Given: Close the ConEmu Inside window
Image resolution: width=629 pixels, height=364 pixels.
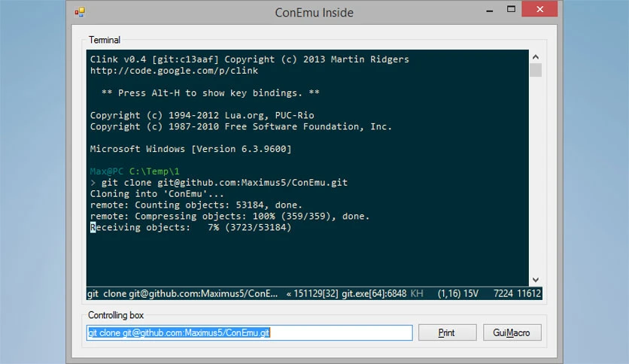Looking at the screenshot, I should (x=539, y=9).
